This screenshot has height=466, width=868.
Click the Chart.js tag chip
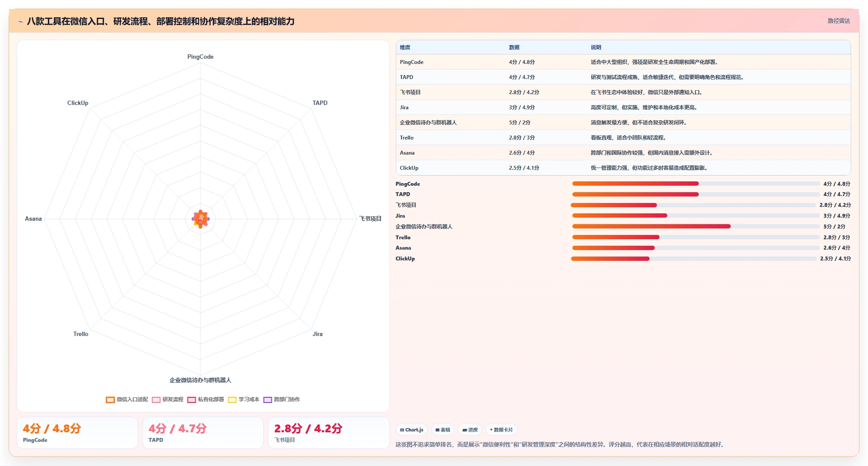[x=412, y=430]
